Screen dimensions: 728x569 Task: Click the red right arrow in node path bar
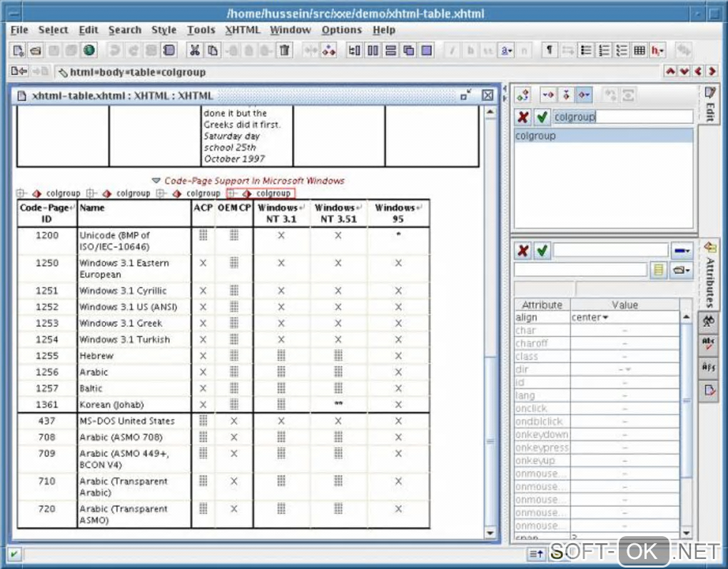click(712, 71)
